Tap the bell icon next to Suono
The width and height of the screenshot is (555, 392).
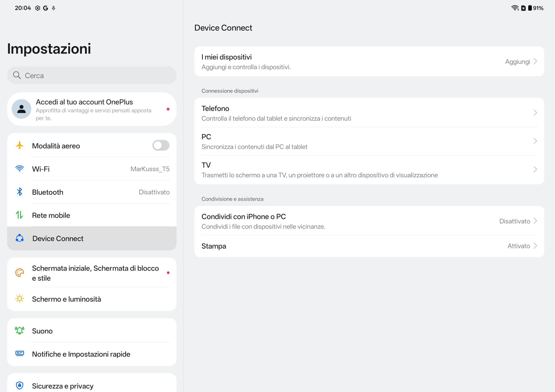(20, 330)
